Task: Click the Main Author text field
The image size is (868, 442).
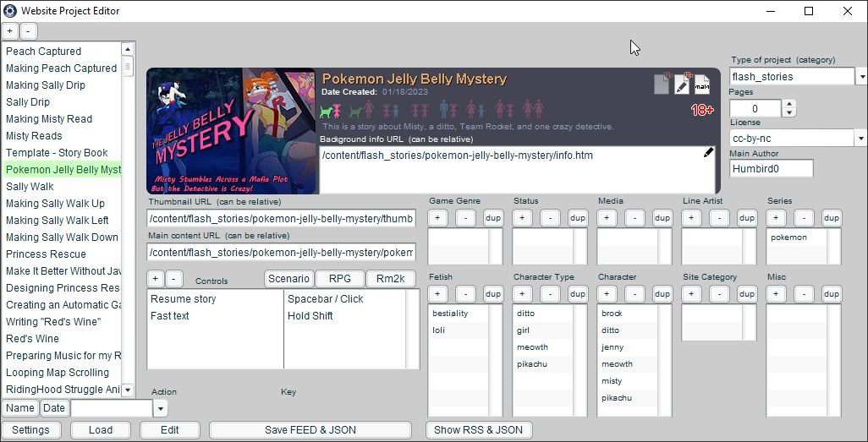Action: pyautogui.click(x=771, y=168)
